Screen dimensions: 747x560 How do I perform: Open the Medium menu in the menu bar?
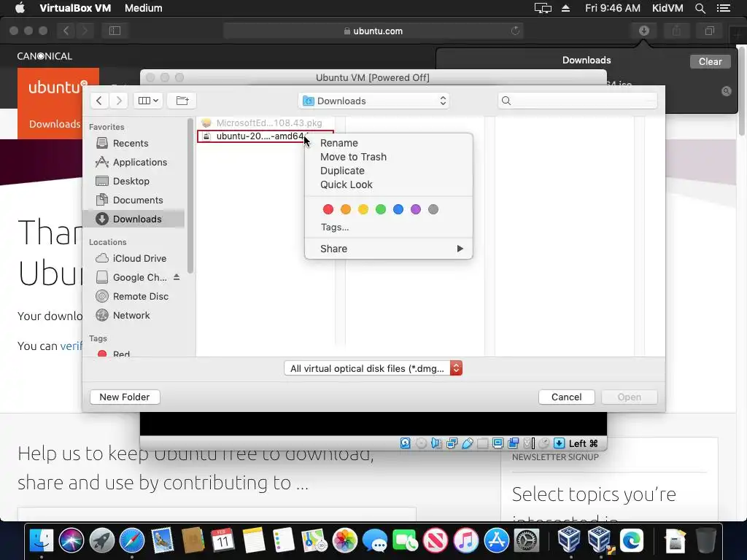144,8
